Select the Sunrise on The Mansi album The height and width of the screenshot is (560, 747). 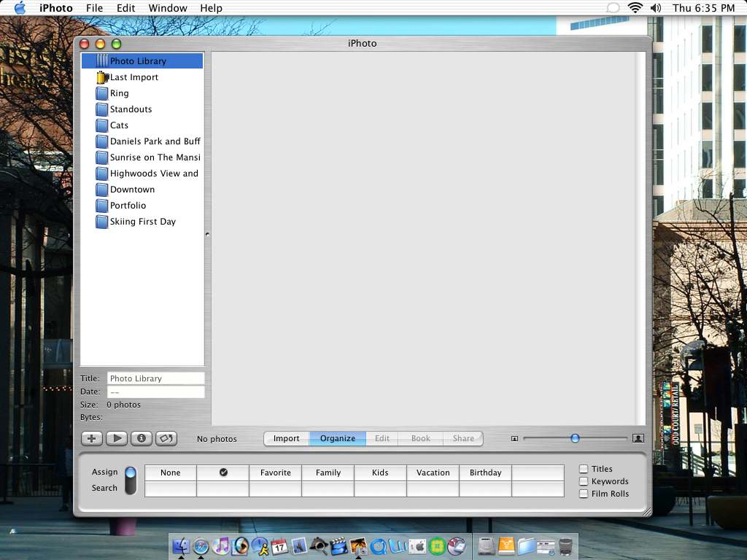coord(142,157)
